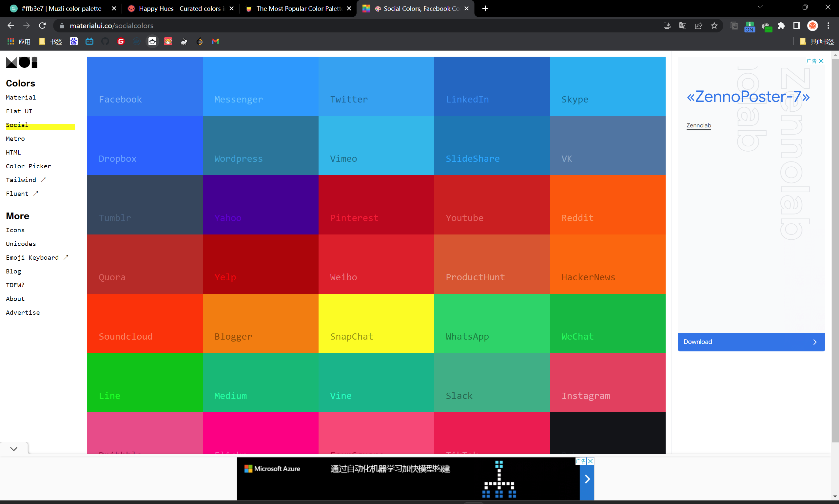Image resolution: width=839 pixels, height=504 pixels.
Task: Pick the yellow SnapChat color swatch
Action: 376,323
